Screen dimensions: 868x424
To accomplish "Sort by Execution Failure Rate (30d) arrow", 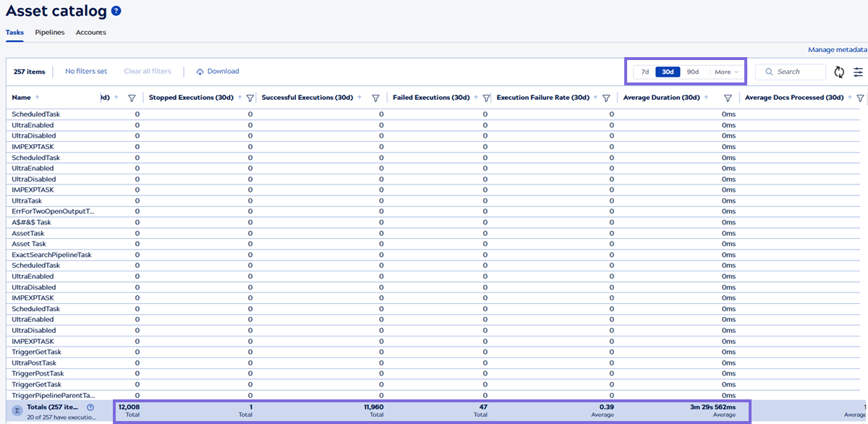I will (x=595, y=97).
